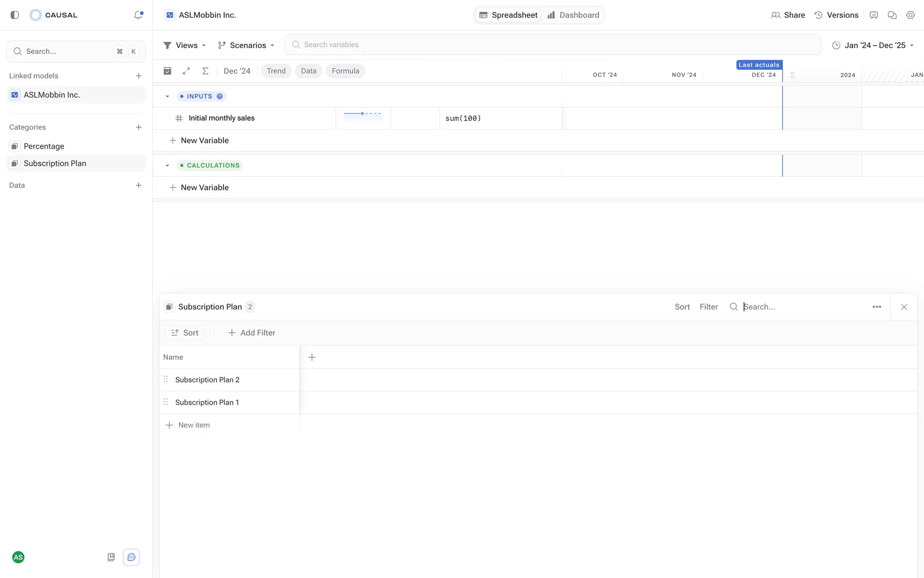Viewport: 924px width, 578px height.
Task: Toggle the Data column pill
Action: (x=308, y=71)
